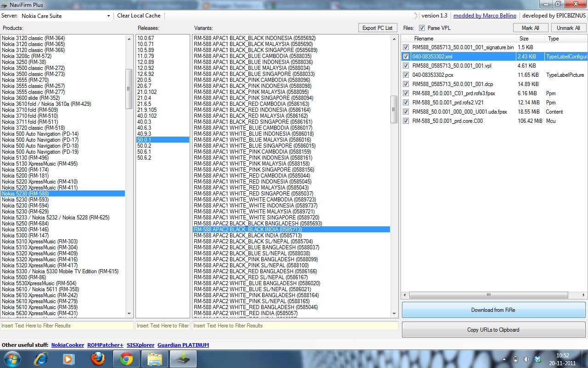
Task: Click the Products list scroll-down arrow
Action: pyautogui.click(x=129, y=314)
